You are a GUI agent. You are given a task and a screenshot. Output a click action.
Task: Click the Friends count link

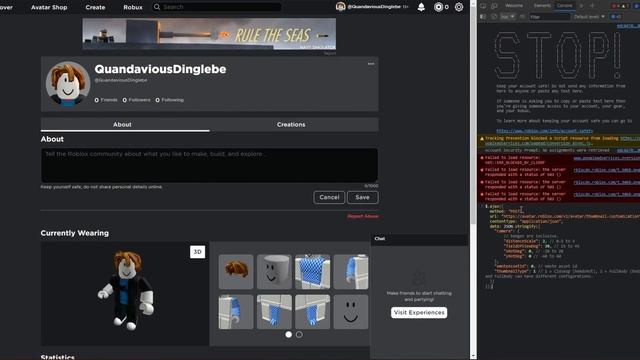106,100
